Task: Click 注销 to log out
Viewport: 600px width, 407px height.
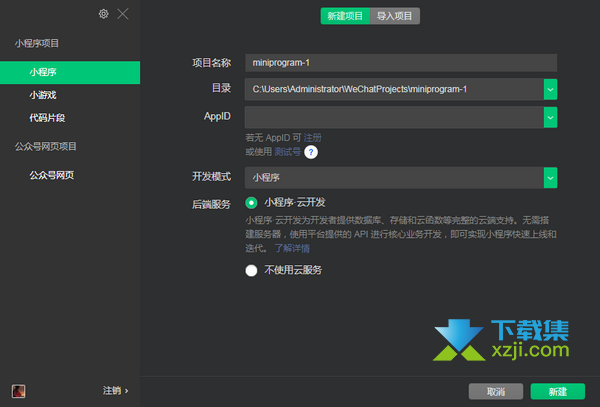Action: coord(115,391)
